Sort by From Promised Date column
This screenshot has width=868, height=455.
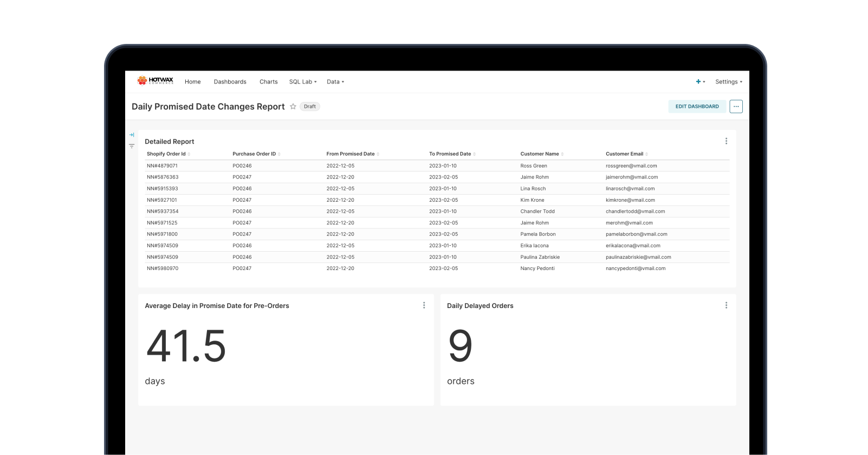tap(353, 154)
